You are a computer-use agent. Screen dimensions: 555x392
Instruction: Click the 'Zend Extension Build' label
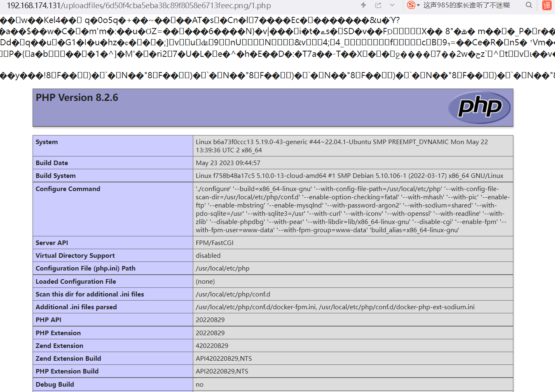(68, 359)
